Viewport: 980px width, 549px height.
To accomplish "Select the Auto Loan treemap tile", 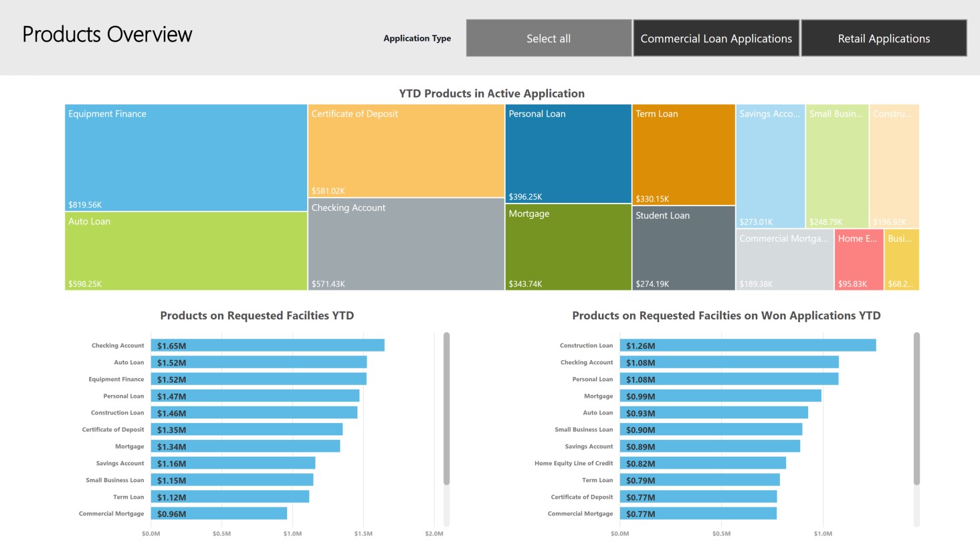I will (186, 251).
